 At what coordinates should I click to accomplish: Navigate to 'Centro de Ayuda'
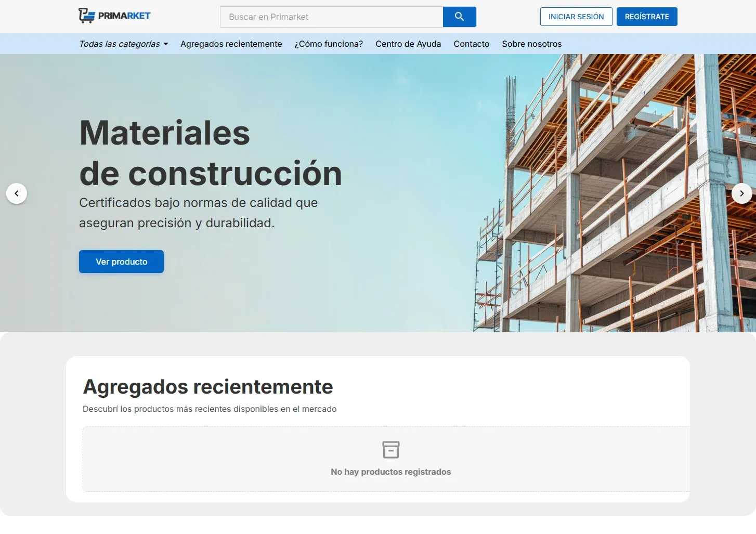click(x=408, y=44)
